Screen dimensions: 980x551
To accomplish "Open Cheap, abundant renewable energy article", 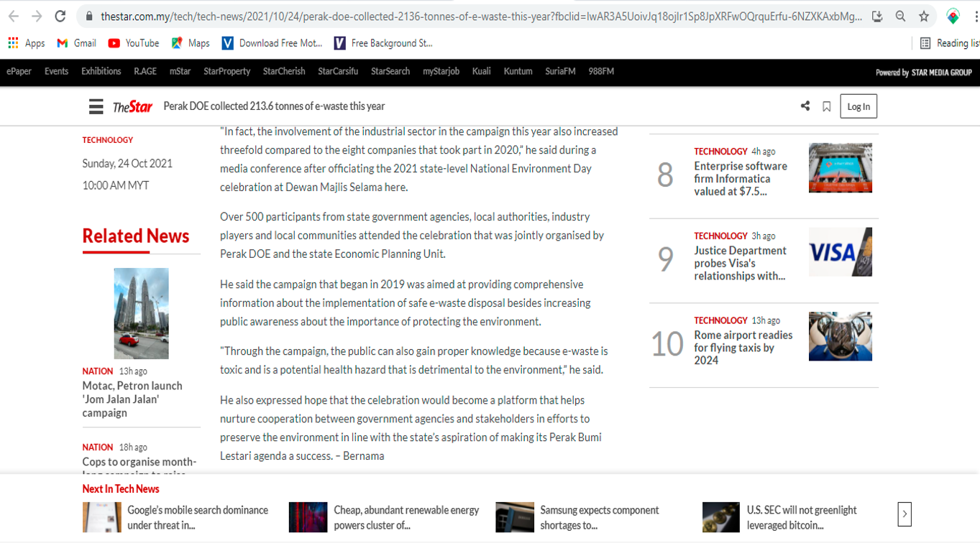I will 406,517.
